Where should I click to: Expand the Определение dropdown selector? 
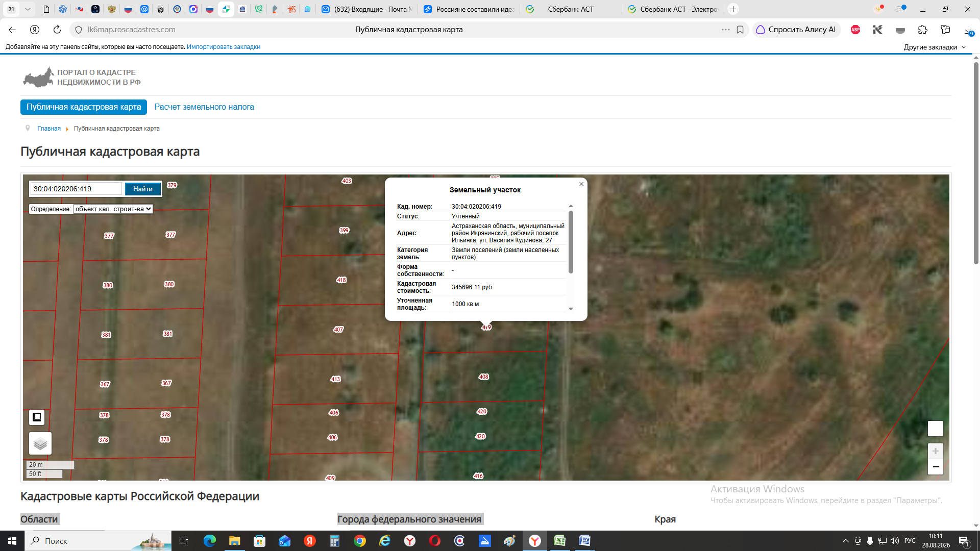point(113,209)
